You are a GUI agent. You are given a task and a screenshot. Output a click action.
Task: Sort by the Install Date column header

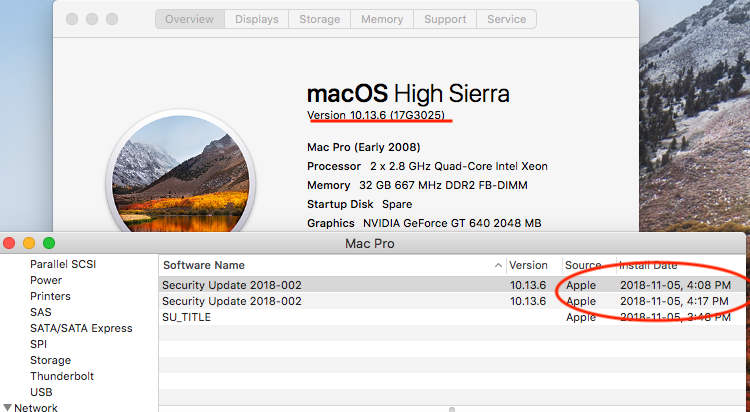pos(648,266)
